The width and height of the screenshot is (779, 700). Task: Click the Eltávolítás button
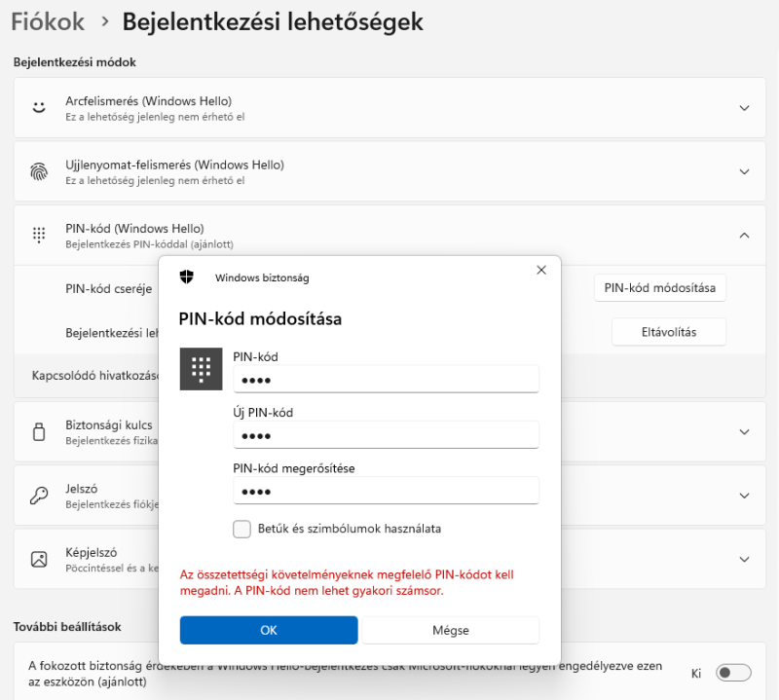tap(668, 332)
